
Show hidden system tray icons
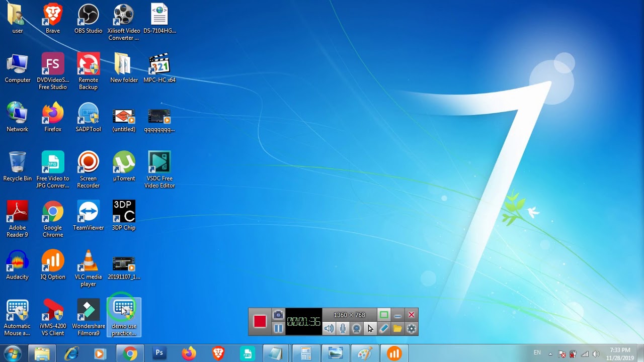point(550,354)
